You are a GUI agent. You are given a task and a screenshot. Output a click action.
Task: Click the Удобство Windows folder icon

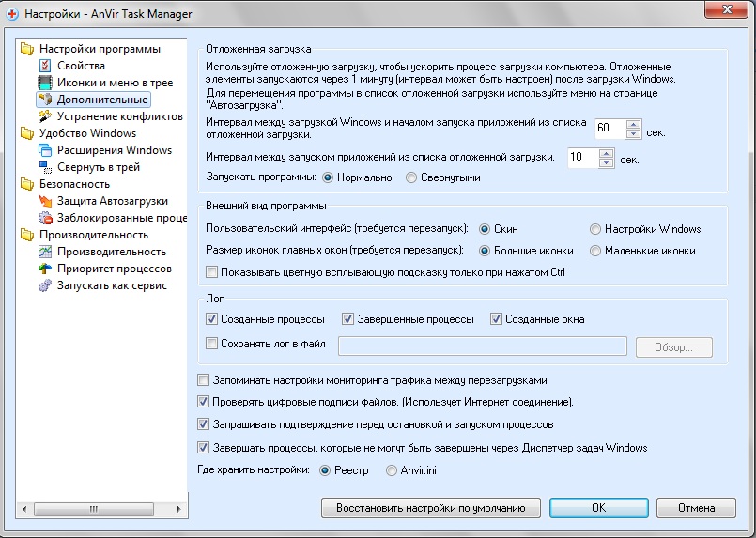[27, 133]
